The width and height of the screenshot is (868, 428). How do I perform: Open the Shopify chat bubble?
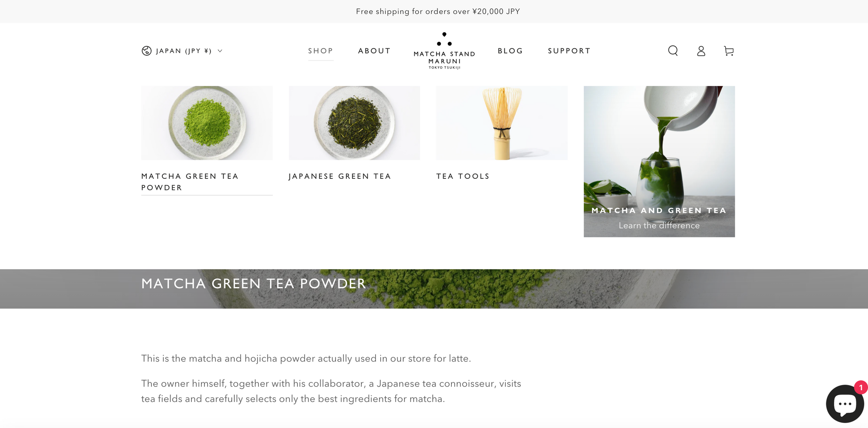point(845,404)
